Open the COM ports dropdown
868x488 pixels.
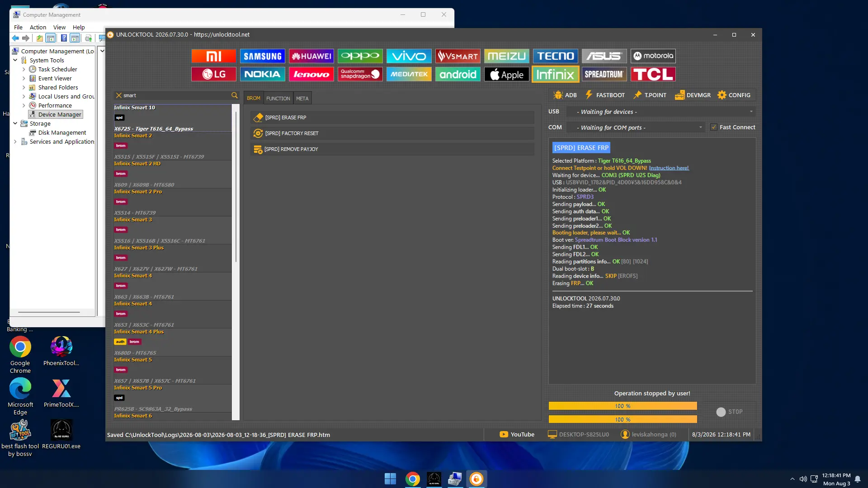pos(636,127)
